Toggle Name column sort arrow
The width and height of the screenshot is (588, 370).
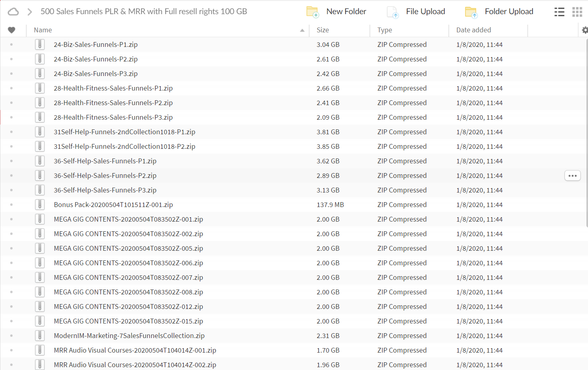tap(302, 30)
